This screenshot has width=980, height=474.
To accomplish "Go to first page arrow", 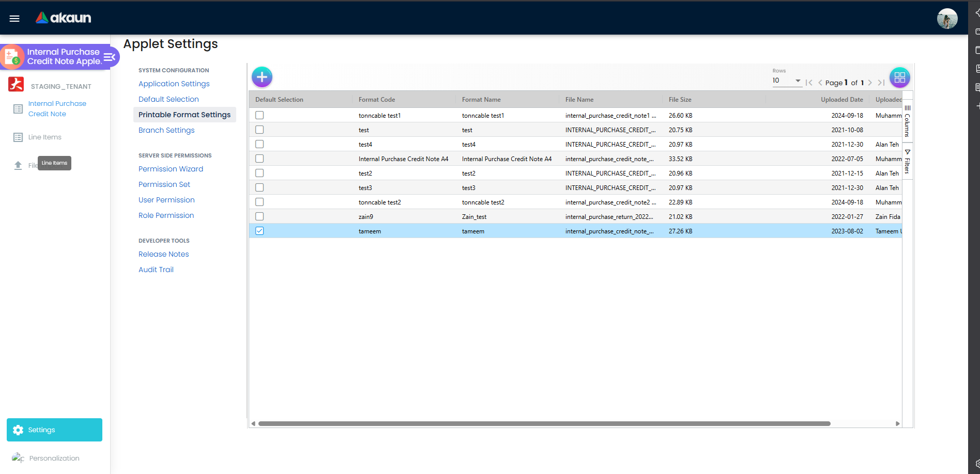I will click(x=809, y=83).
